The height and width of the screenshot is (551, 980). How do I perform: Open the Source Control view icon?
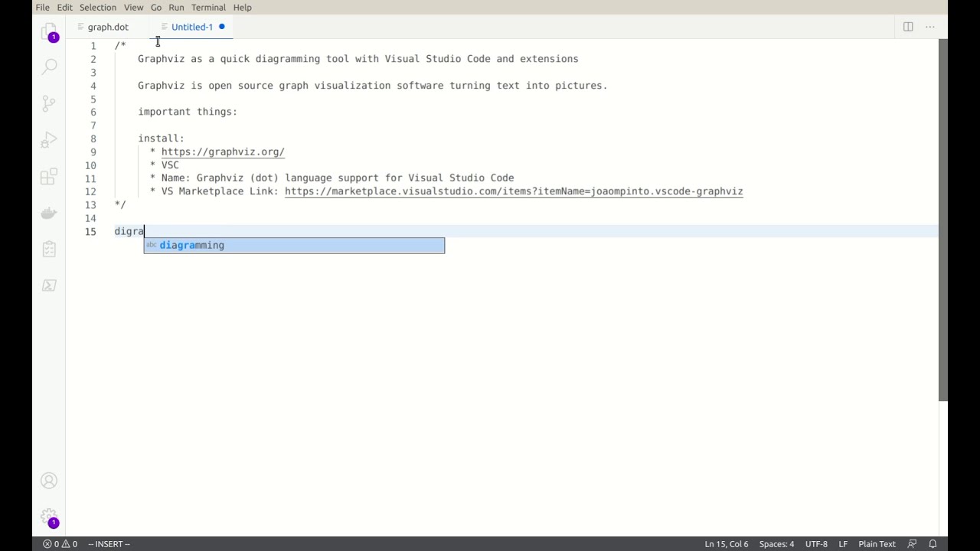(x=49, y=103)
